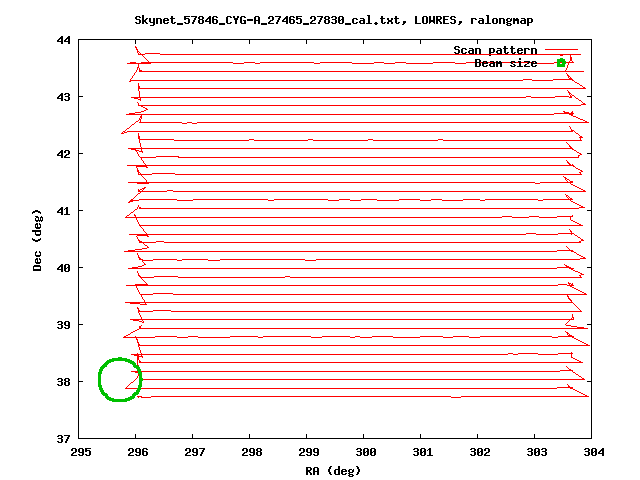The height and width of the screenshot is (480, 640).
Task: Click the Dec tick label 44
Action: click(64, 40)
